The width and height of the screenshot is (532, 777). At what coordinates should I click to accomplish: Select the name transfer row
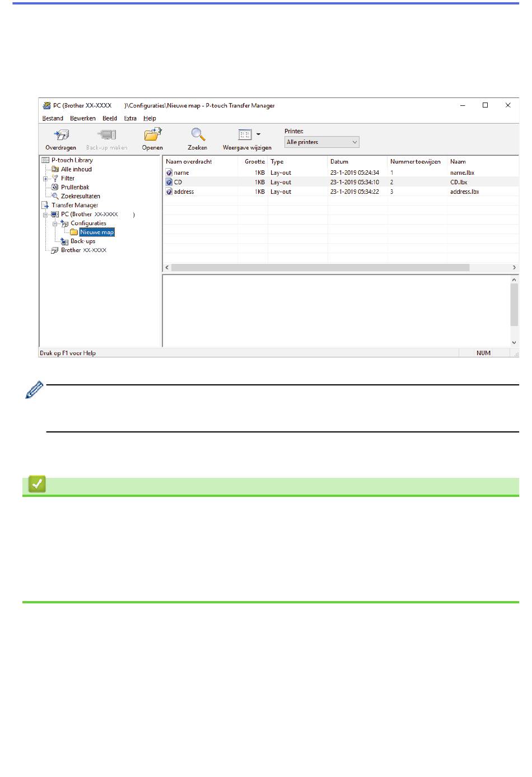tap(340, 173)
